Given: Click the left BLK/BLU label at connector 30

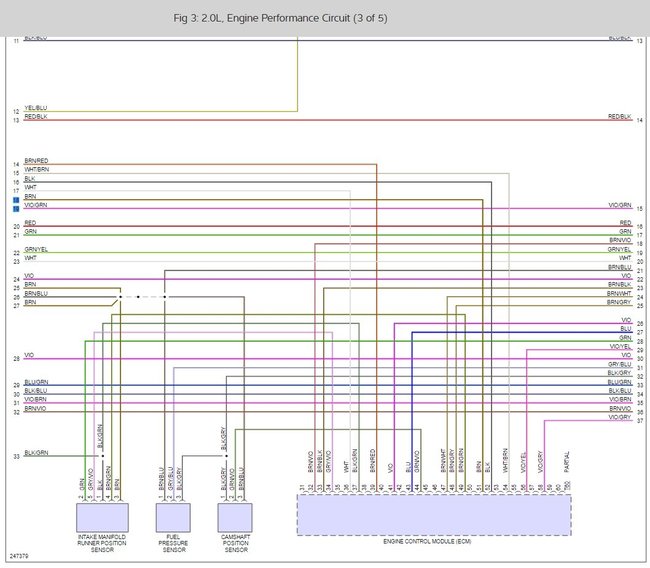Looking at the screenshot, I should tap(36, 391).
